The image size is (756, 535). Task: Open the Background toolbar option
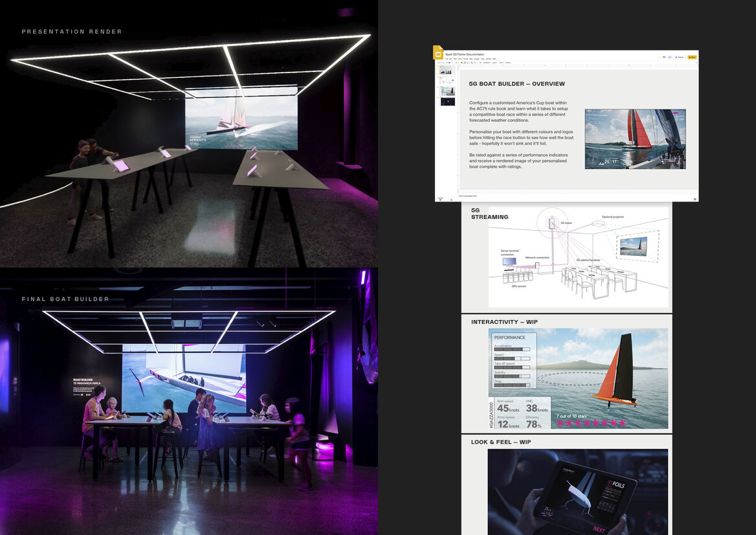click(x=487, y=63)
